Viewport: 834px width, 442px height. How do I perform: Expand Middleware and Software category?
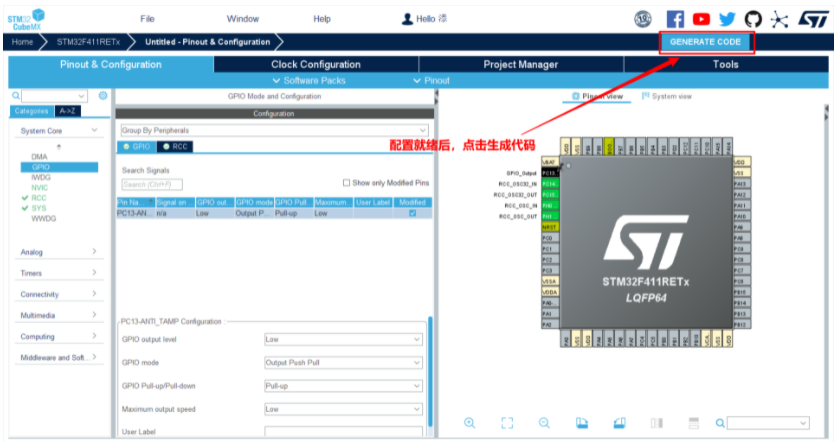point(94,357)
